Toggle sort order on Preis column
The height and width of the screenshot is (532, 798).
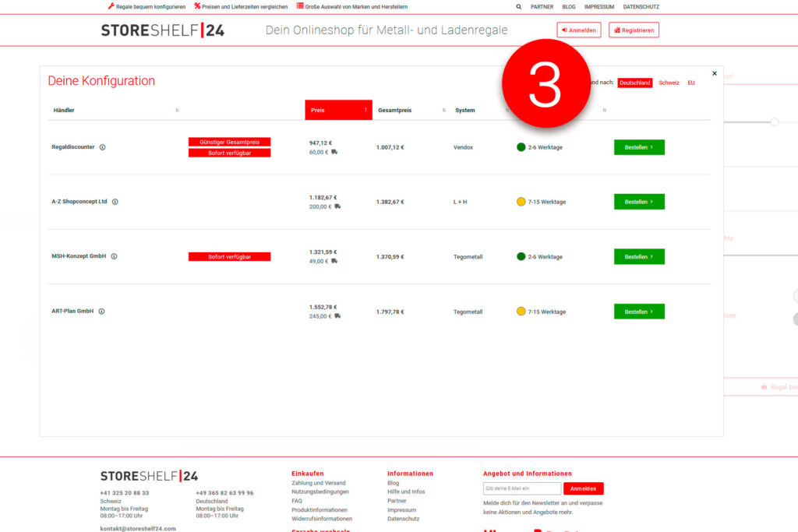coord(338,111)
